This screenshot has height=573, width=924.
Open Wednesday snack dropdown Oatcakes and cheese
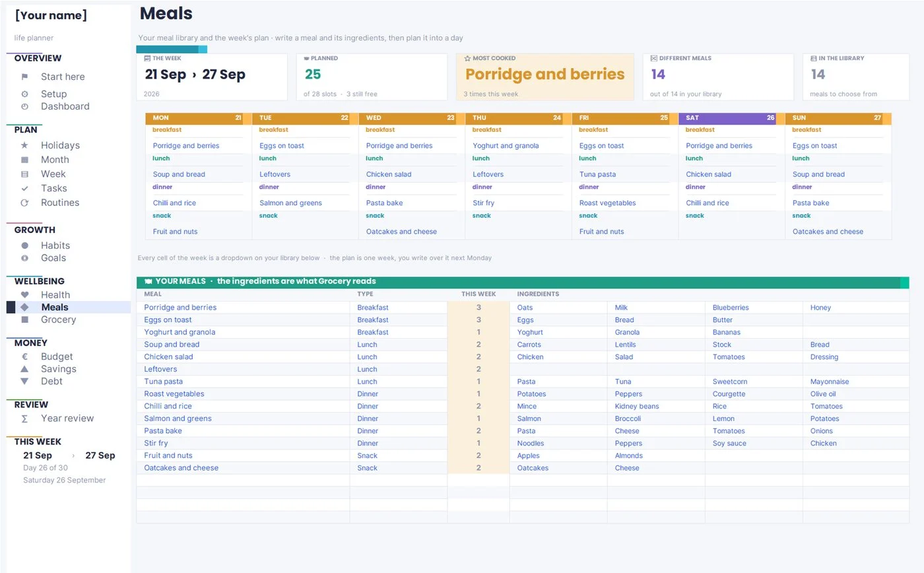point(412,232)
